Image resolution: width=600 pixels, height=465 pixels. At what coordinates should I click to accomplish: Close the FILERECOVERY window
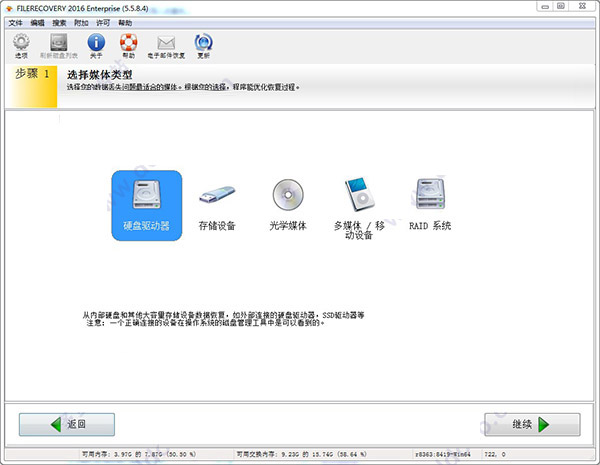582,7
